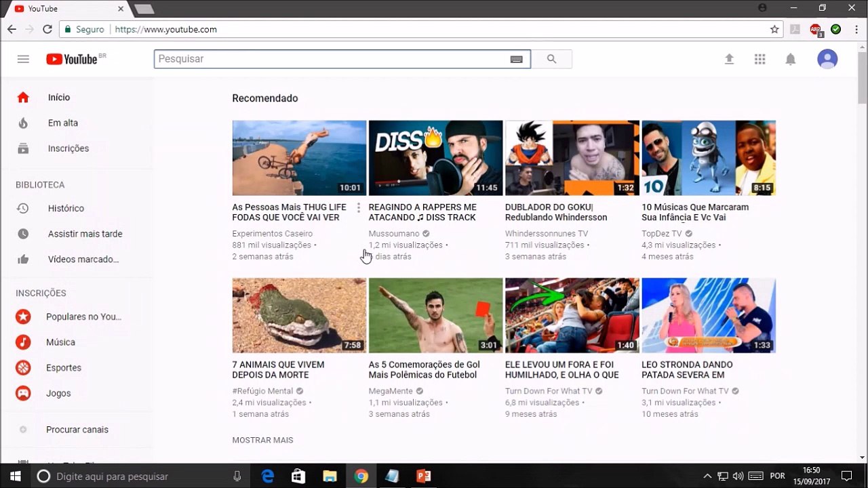
Task: Open the on-screen keyboard in search box
Action: click(516, 59)
